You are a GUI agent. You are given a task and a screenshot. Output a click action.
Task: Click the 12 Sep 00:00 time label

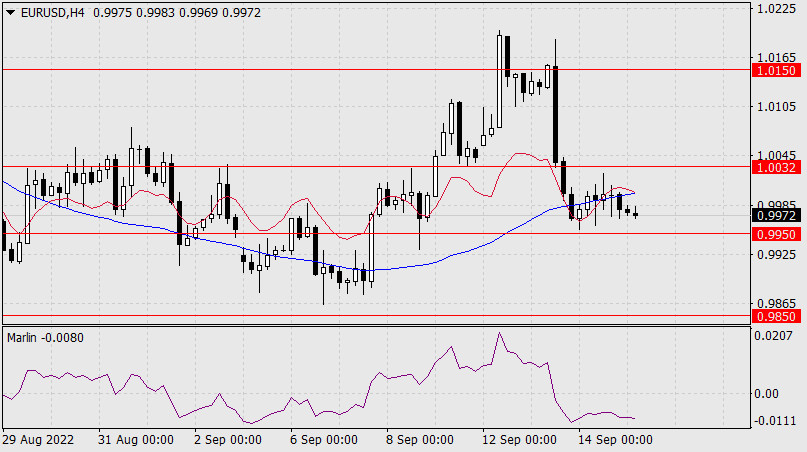(x=519, y=440)
